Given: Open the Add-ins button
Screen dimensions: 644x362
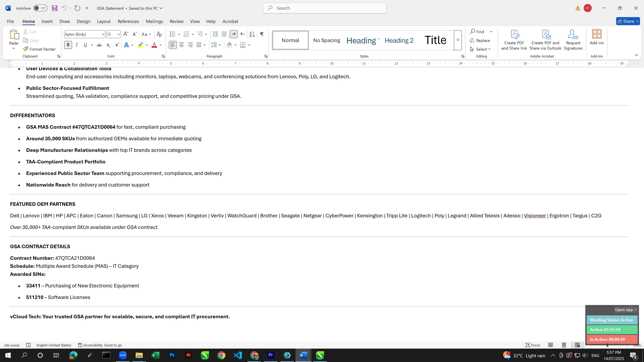Looking at the screenshot, I should pyautogui.click(x=597, y=38).
